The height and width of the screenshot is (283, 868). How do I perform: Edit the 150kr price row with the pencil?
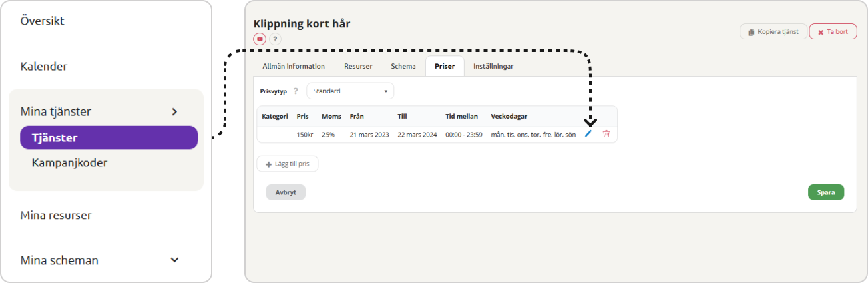tap(588, 134)
